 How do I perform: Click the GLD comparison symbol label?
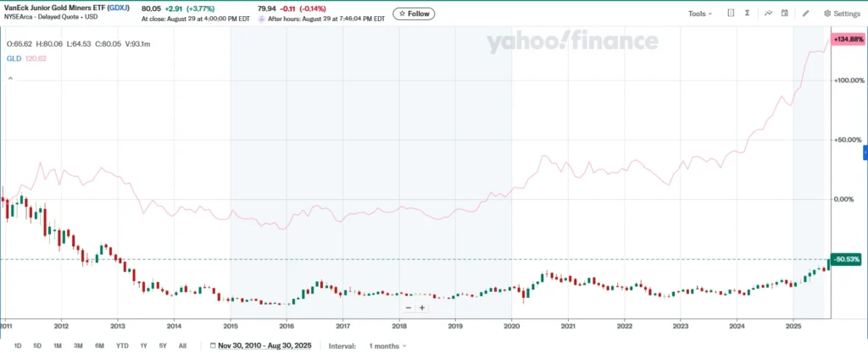[14, 58]
